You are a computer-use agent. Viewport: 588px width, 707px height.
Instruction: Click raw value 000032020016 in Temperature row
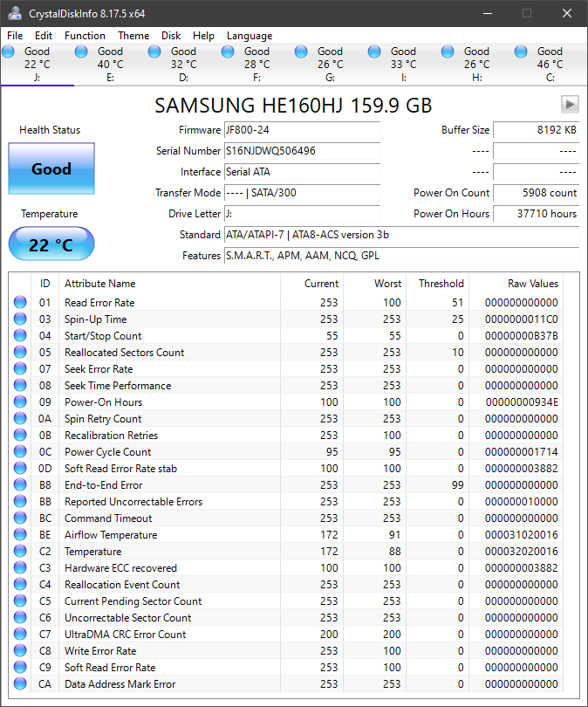pos(522,552)
